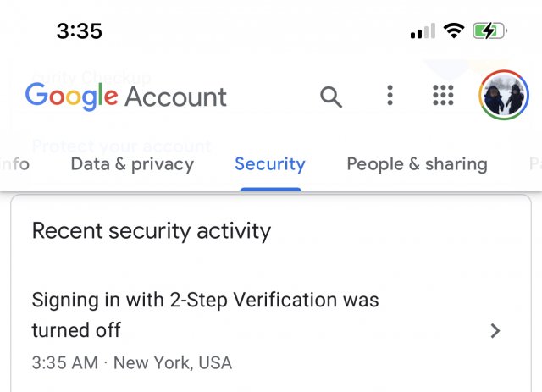The height and width of the screenshot is (392, 542).
Task: Click the Google Account logo
Action: point(125,96)
